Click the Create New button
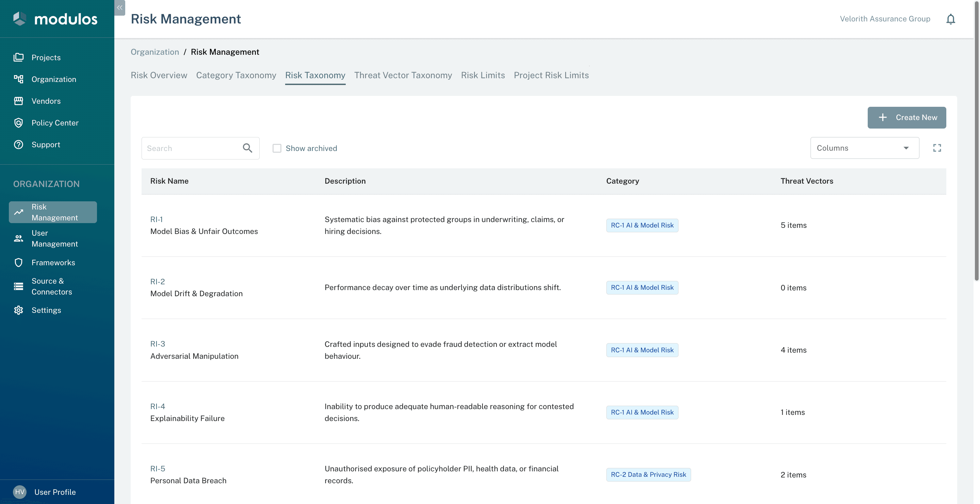 coord(906,117)
